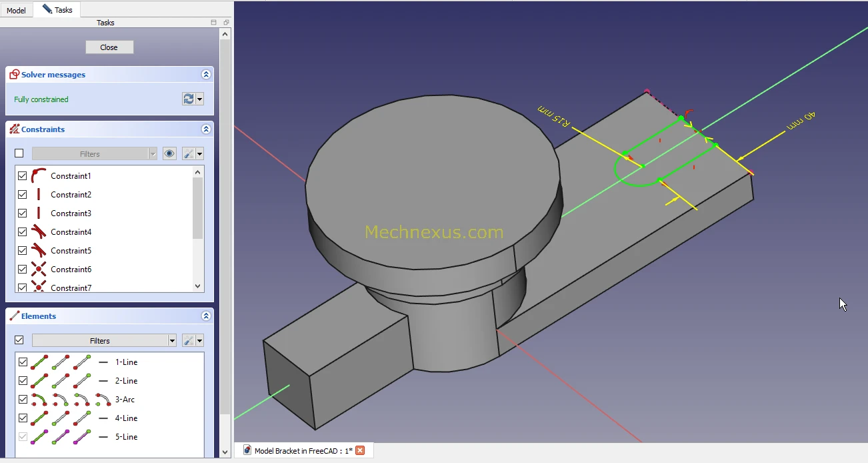The height and width of the screenshot is (463, 868).
Task: Select the 1-Line edge icon
Action: [39, 362]
